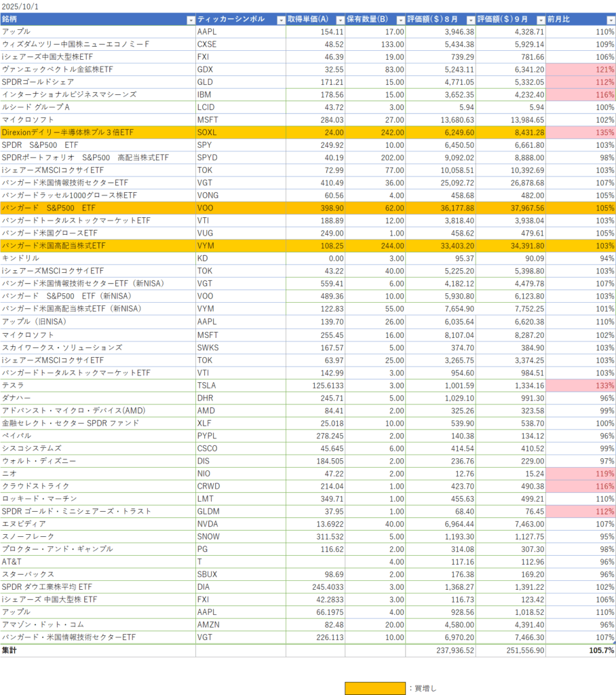This screenshot has width=616, height=695.
Task: Expand the 取得単価(A) filter arrow
Action: point(339,20)
